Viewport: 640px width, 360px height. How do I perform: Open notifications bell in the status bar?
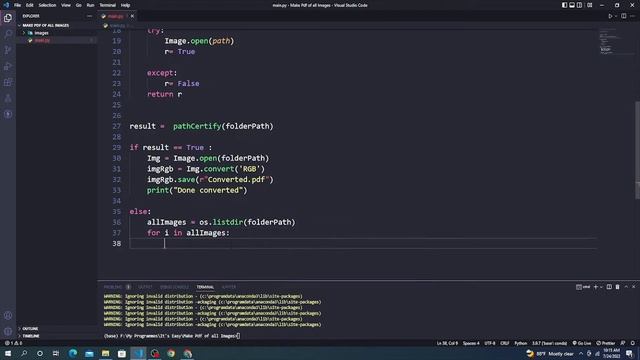pos(633,343)
